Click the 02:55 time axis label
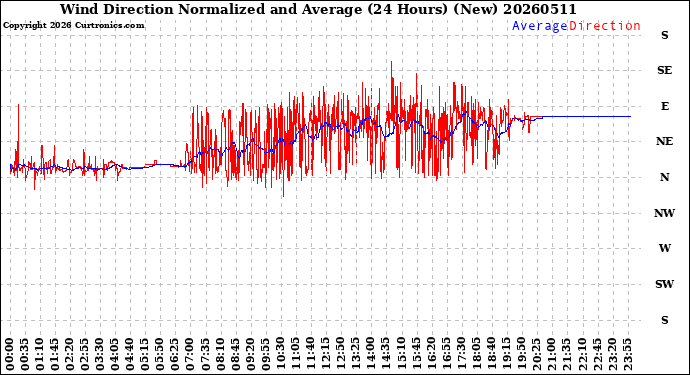 pyautogui.click(x=85, y=354)
